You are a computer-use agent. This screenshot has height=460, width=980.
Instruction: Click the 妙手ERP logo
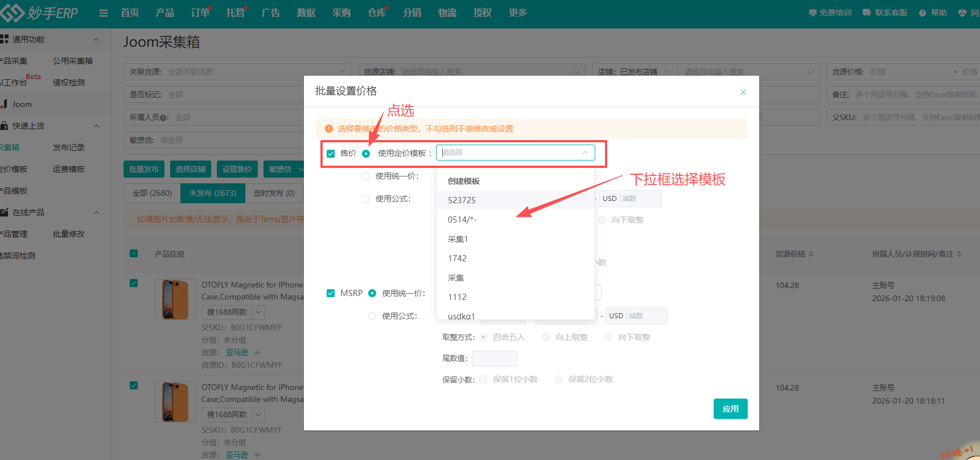tap(40, 13)
